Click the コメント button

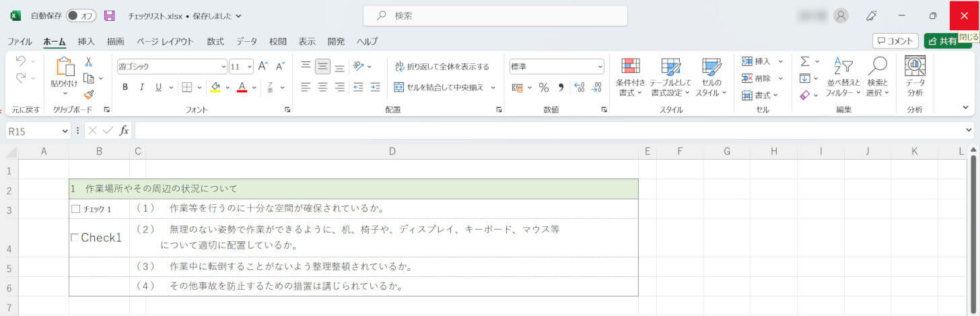click(895, 41)
